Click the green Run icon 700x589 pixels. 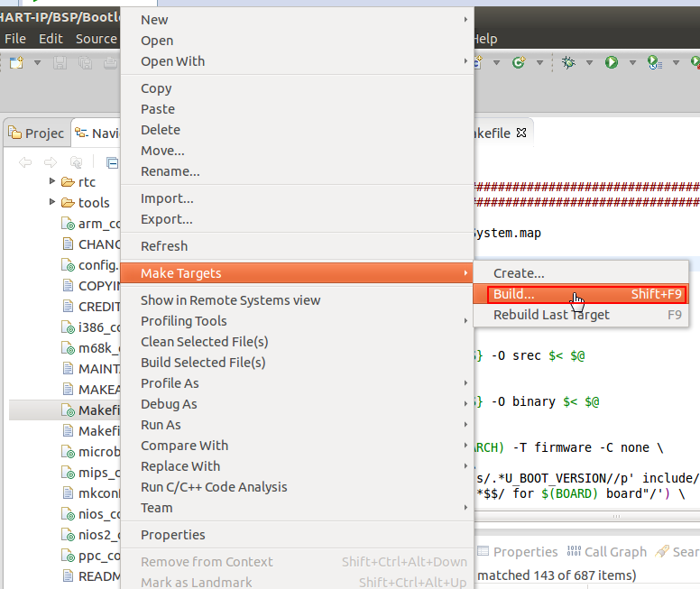pyautogui.click(x=612, y=62)
